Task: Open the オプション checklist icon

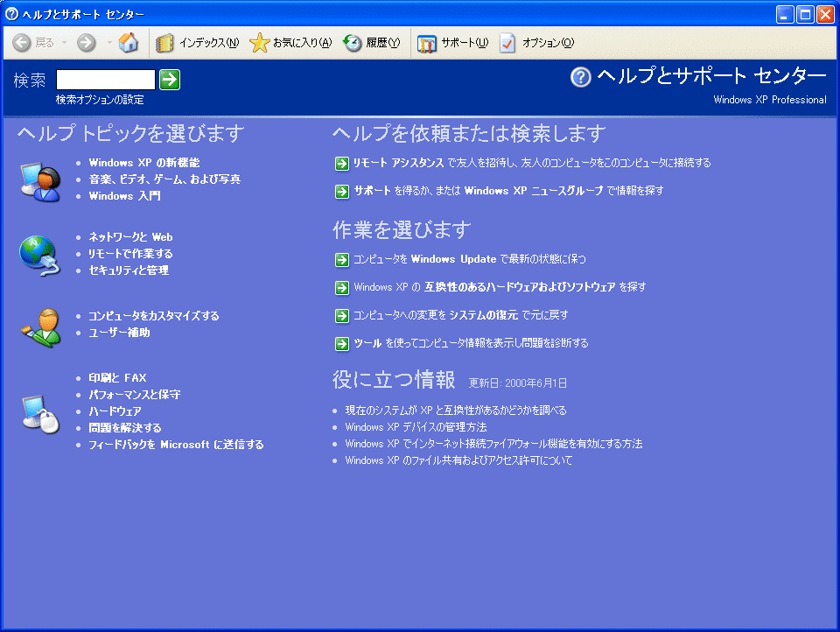Action: coord(507,43)
